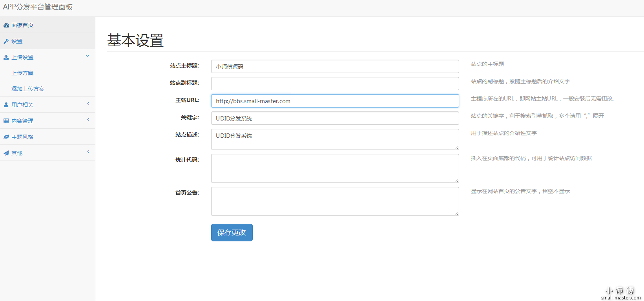The width and height of the screenshot is (644, 301).
Task: Click into the 主站URL input field
Action: coord(335,101)
